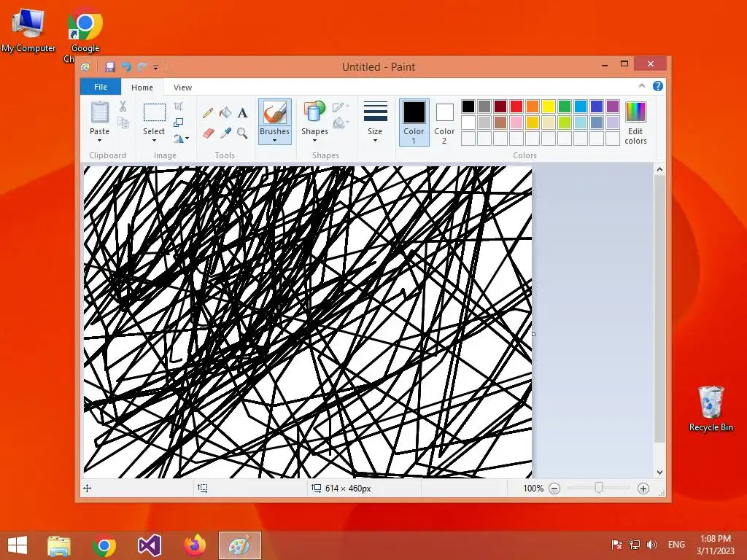Viewport: 747px width, 560px height.
Task: Adjust the zoom slider handle
Action: [599, 488]
